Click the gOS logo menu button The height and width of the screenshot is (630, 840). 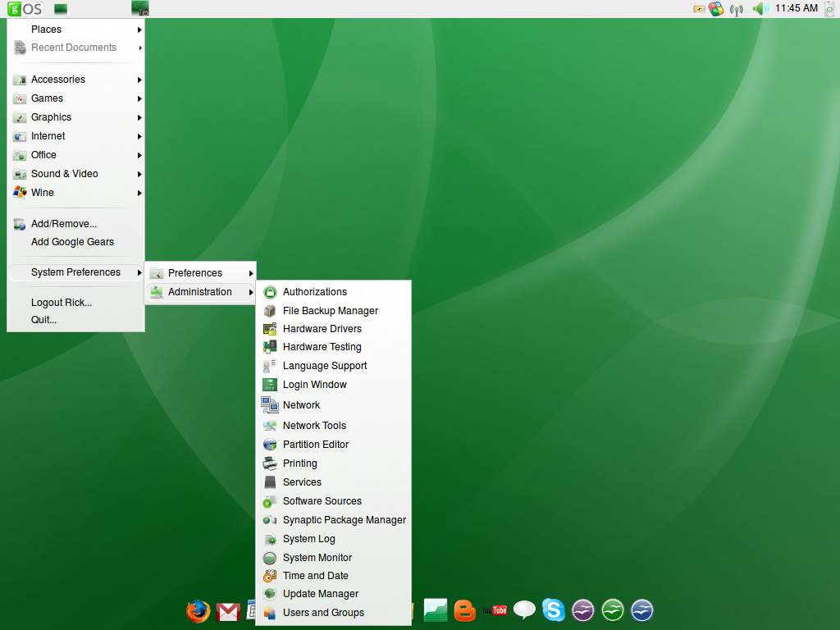pos(25,8)
